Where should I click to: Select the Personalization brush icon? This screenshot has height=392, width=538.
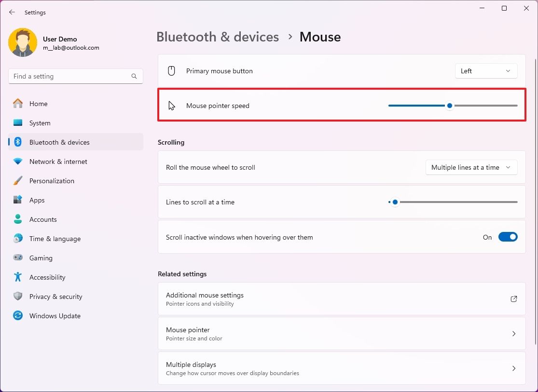pyautogui.click(x=18, y=181)
